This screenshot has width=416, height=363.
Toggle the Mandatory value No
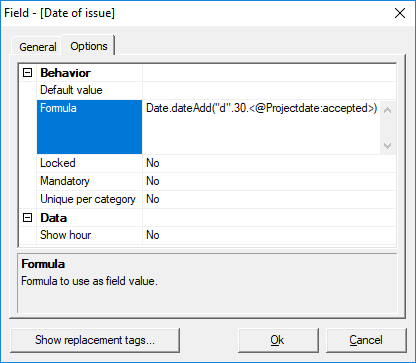coord(269,181)
